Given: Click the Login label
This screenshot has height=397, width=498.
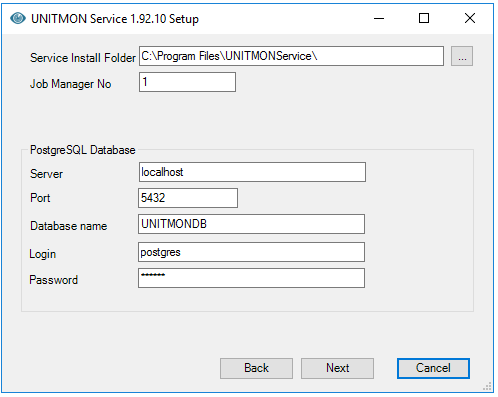Looking at the screenshot, I should pos(43,254).
